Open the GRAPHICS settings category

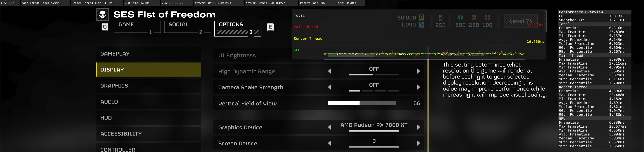(x=149, y=86)
